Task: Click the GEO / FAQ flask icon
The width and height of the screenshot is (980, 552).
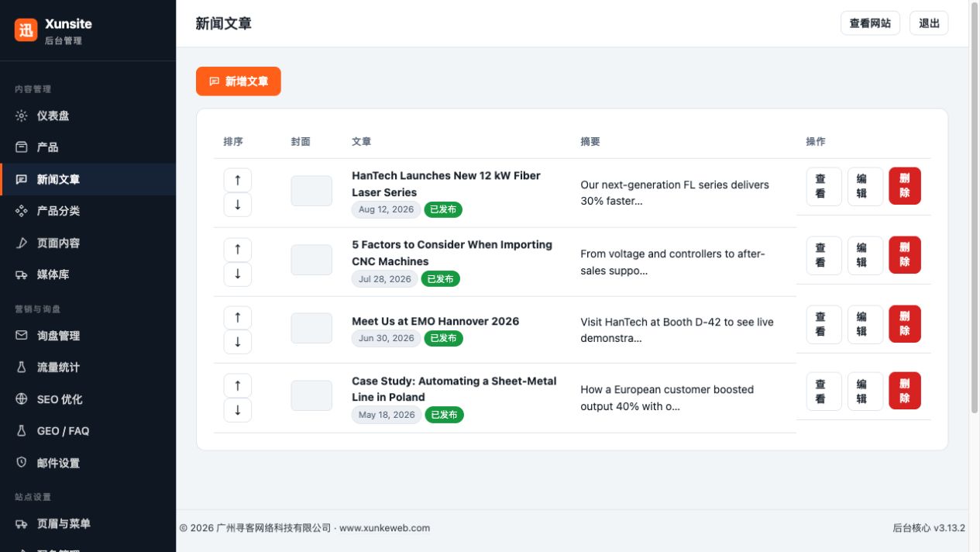Action: pyautogui.click(x=22, y=431)
